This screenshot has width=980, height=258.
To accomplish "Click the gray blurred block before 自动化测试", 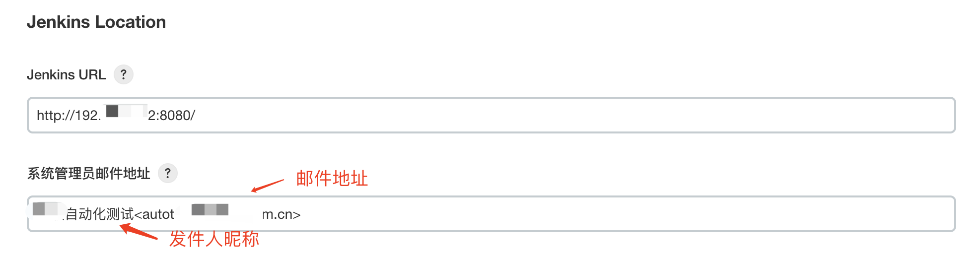I will coord(39,209).
